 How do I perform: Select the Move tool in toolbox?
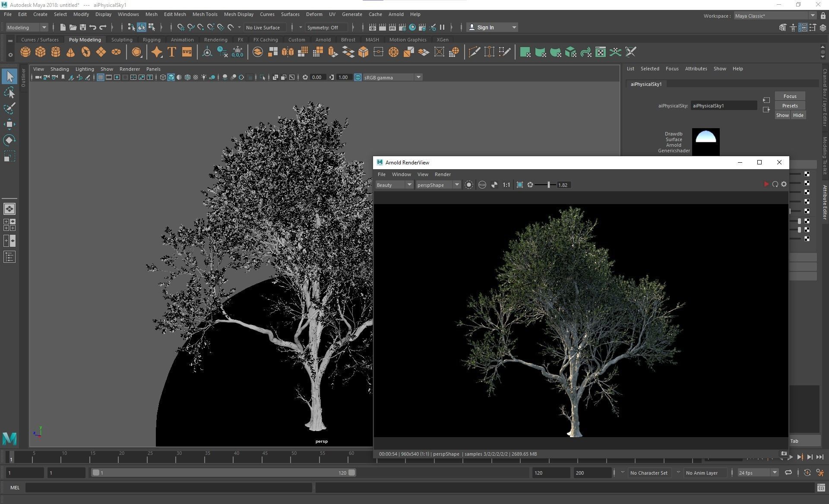point(9,124)
